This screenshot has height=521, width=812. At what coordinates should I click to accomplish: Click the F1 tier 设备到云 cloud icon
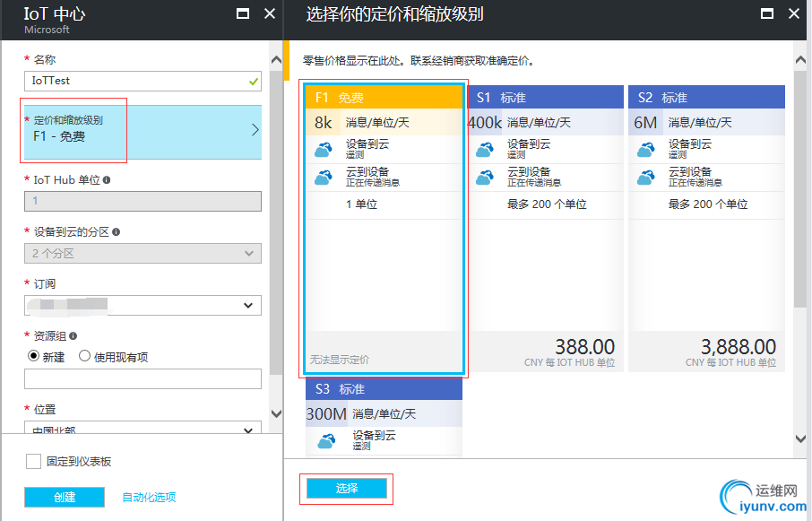point(324,150)
